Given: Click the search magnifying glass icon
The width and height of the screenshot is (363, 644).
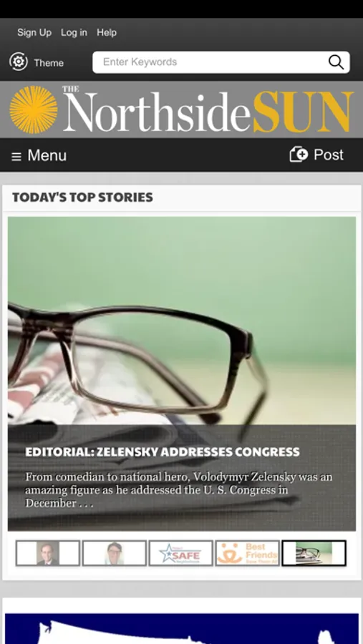Looking at the screenshot, I should (336, 62).
